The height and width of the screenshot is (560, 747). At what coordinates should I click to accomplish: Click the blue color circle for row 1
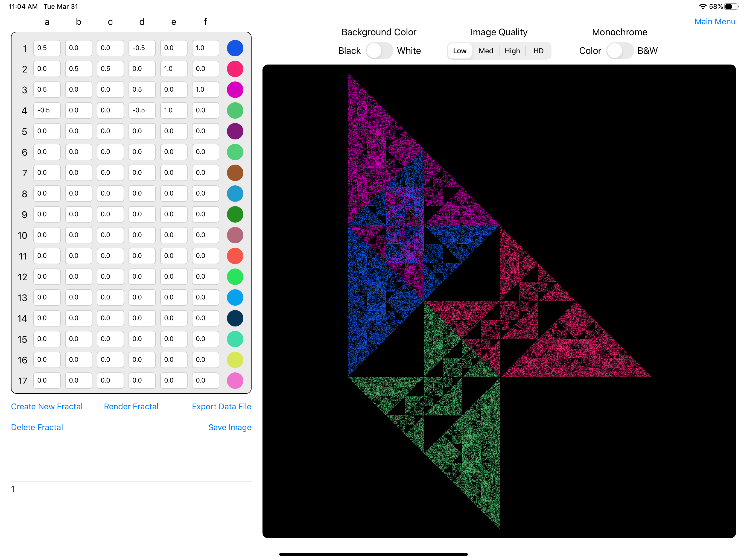(x=235, y=48)
